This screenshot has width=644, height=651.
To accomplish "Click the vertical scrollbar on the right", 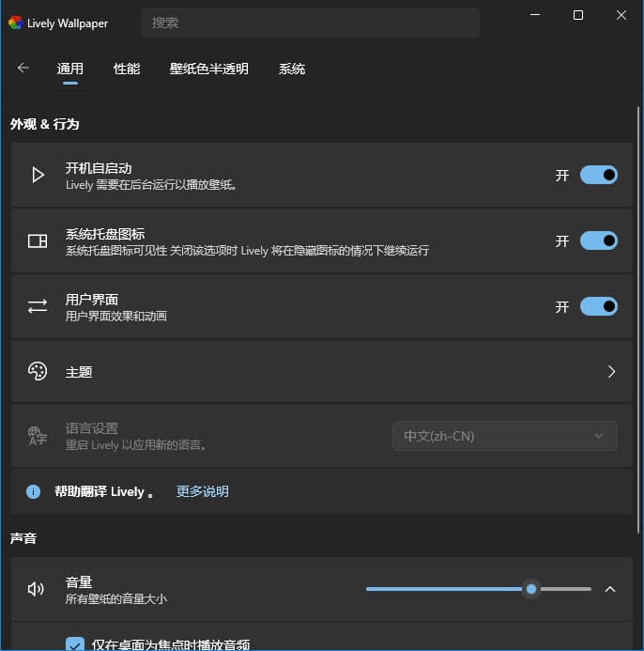I will tap(638, 319).
